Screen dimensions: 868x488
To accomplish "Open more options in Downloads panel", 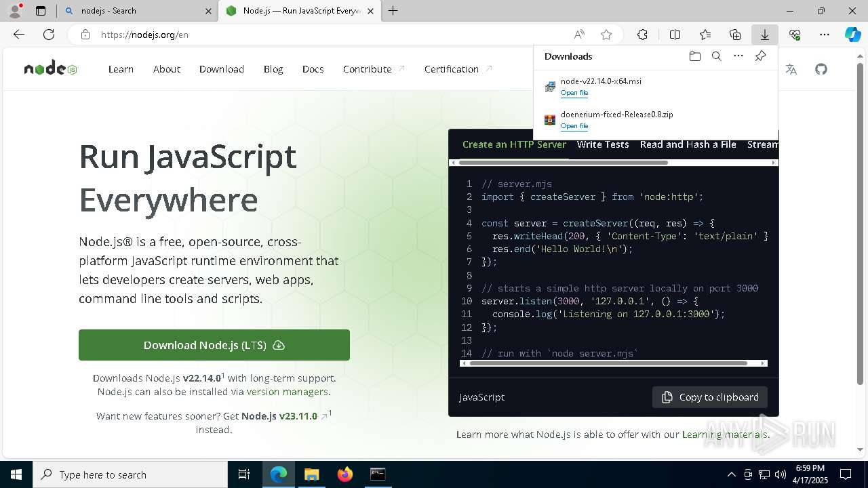I will click(x=738, y=56).
